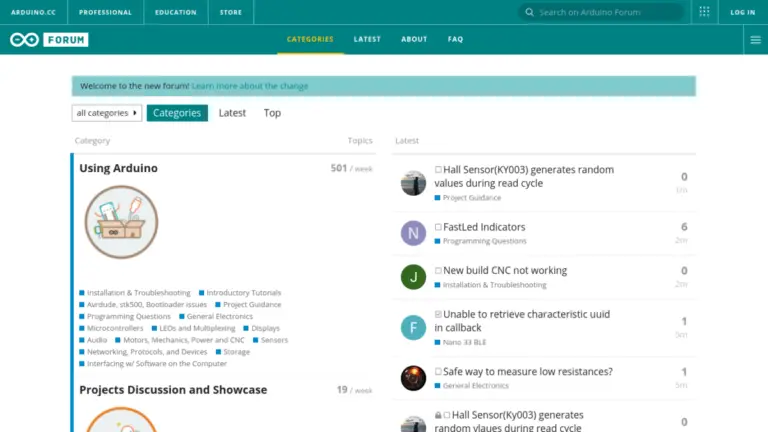
Task: Click the green J user avatar
Action: pyautogui.click(x=413, y=277)
